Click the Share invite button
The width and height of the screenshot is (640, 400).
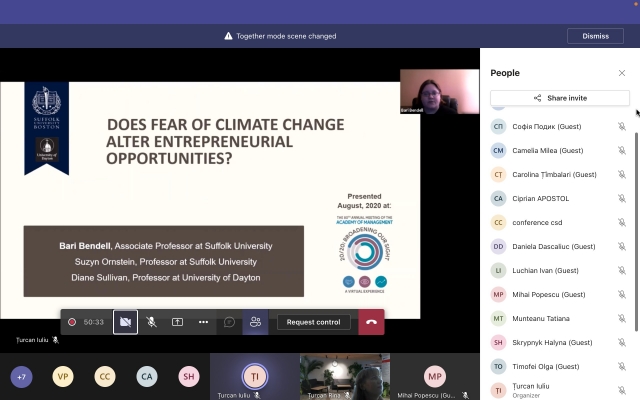pyautogui.click(x=560, y=98)
